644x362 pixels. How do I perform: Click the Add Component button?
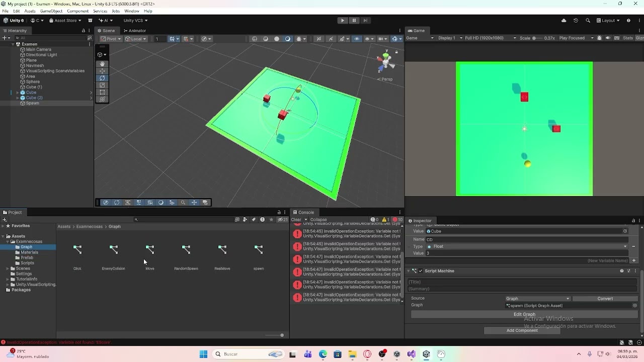pos(522,331)
